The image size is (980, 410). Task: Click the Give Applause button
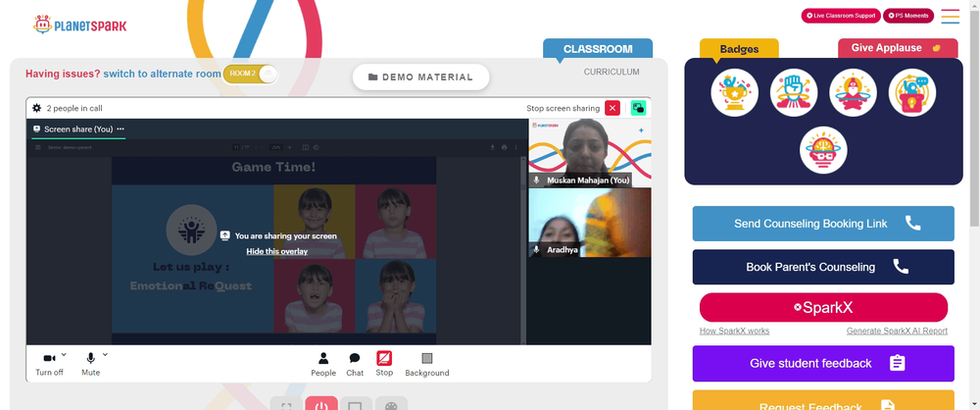point(898,48)
